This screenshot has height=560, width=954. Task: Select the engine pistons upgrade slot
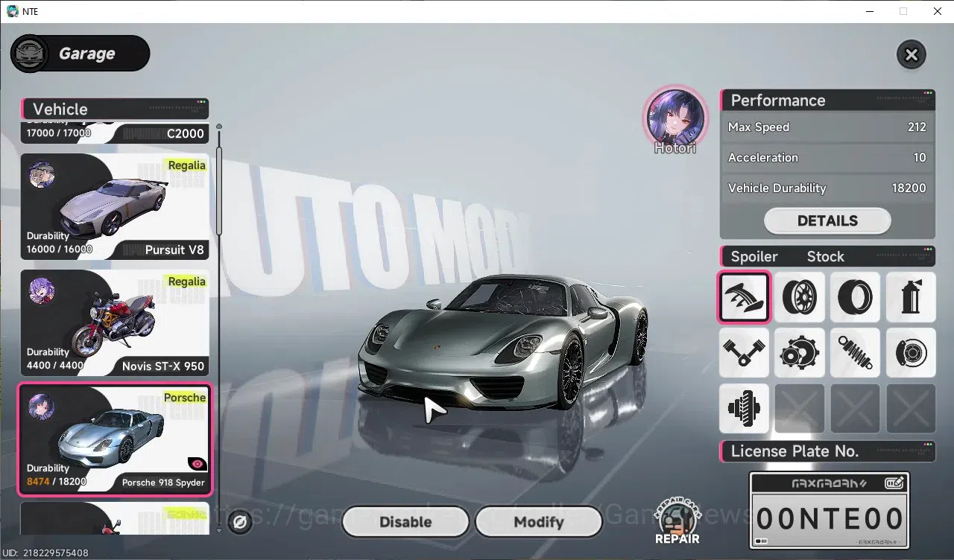(744, 352)
